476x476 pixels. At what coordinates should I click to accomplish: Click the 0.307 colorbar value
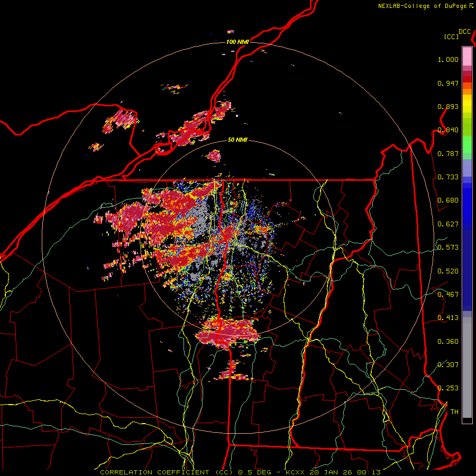[x=448, y=365]
